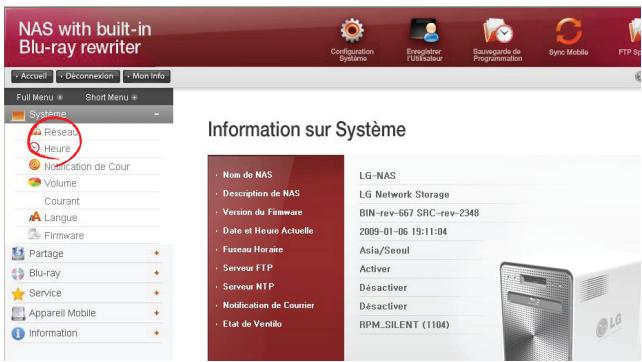Click the Information section icon
Image resolution: width=642 pixels, height=362 pixels.
tap(18, 333)
